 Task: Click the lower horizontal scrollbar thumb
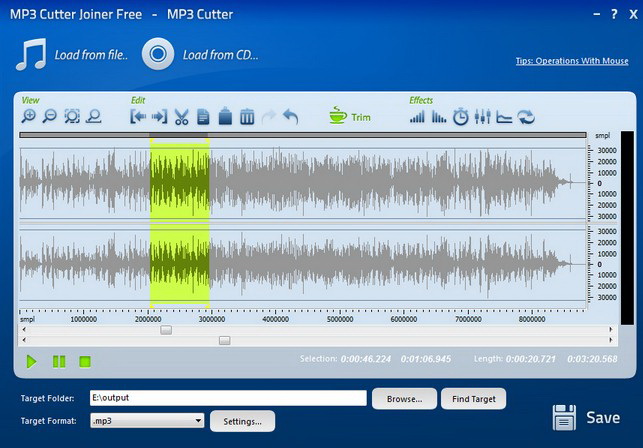coord(224,340)
